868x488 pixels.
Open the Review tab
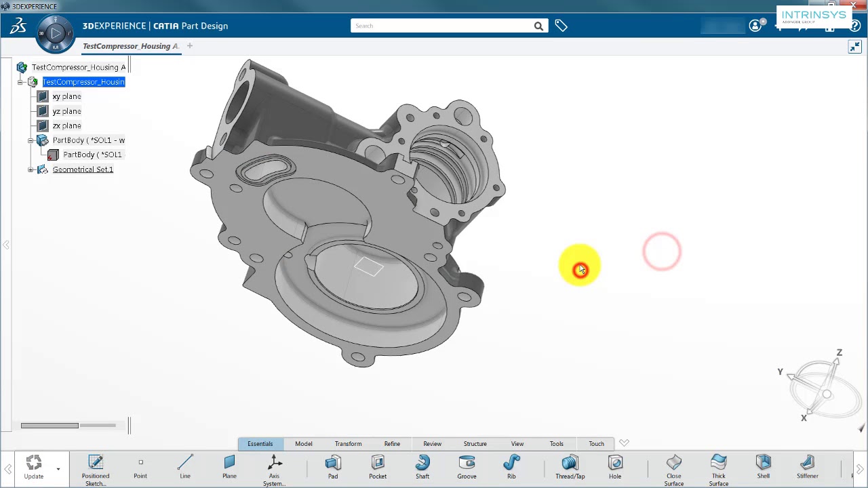click(x=432, y=444)
